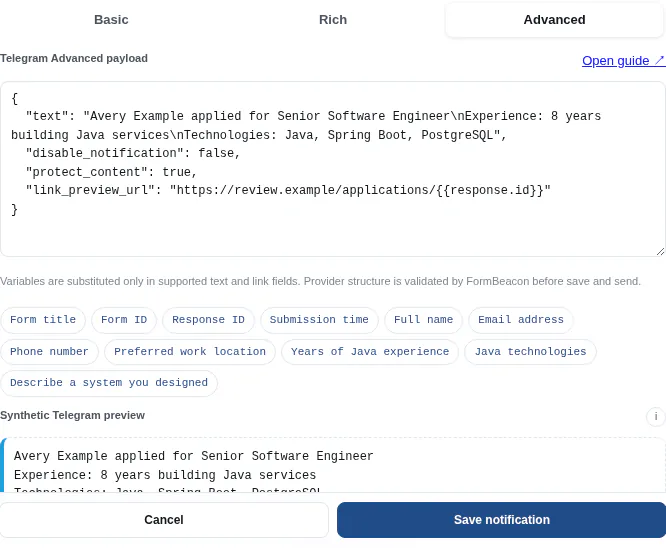Insert Describe a system you designed variable
The width and height of the screenshot is (666, 548).
point(109,383)
